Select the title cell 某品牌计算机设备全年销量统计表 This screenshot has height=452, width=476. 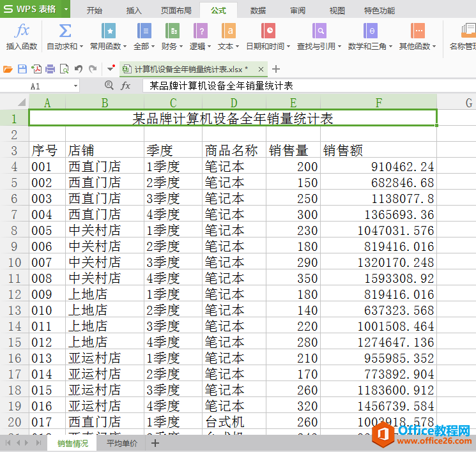point(233,117)
